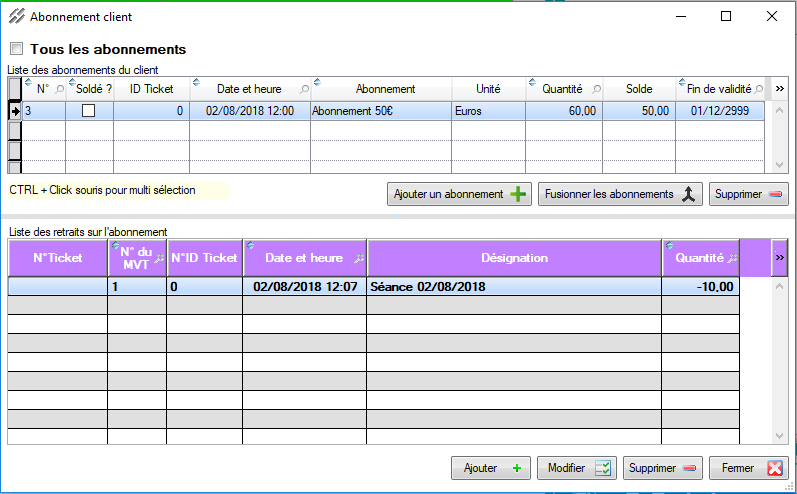This screenshot has height=494, width=797.
Task: Click the N°Ticket column header
Action: pos(58,258)
